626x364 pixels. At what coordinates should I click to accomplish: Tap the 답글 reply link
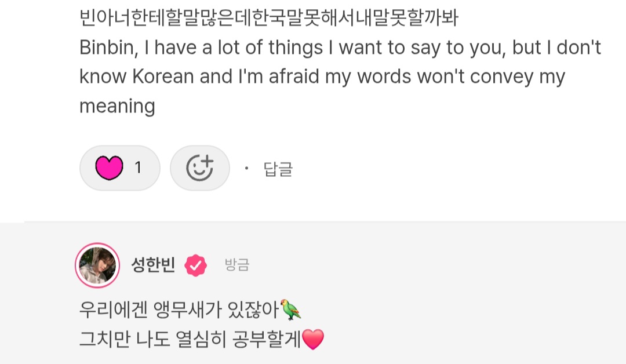click(x=278, y=169)
